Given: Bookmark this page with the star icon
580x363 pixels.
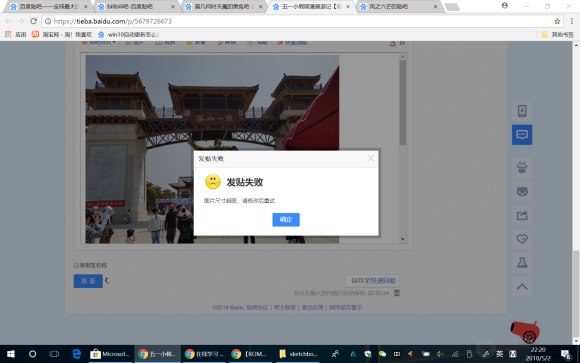Looking at the screenshot, I should click(x=557, y=21).
